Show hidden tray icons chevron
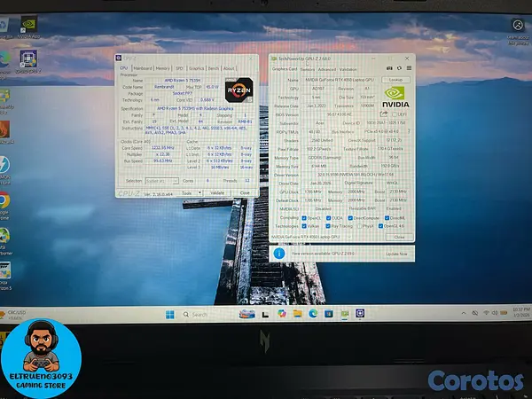The height and width of the screenshot is (399, 532). [464, 313]
